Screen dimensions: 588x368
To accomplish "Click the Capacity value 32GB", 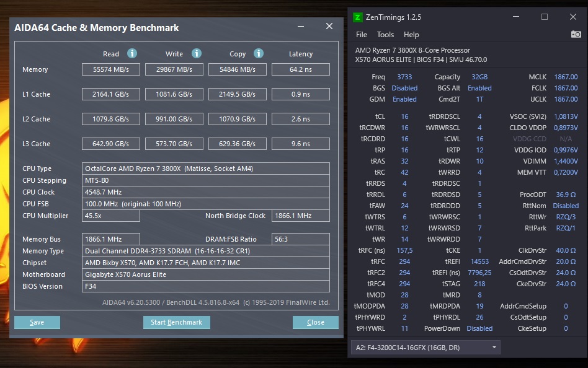I will [479, 77].
